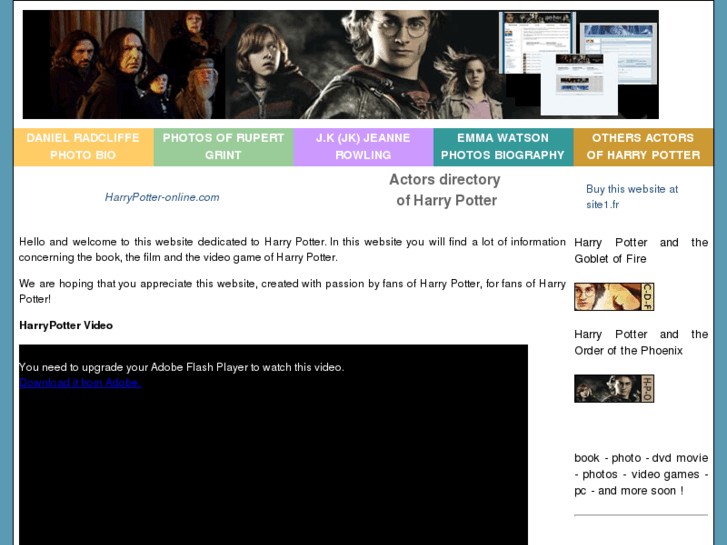
Task: Click the Harry Potter cast header banner
Action: 340,64
